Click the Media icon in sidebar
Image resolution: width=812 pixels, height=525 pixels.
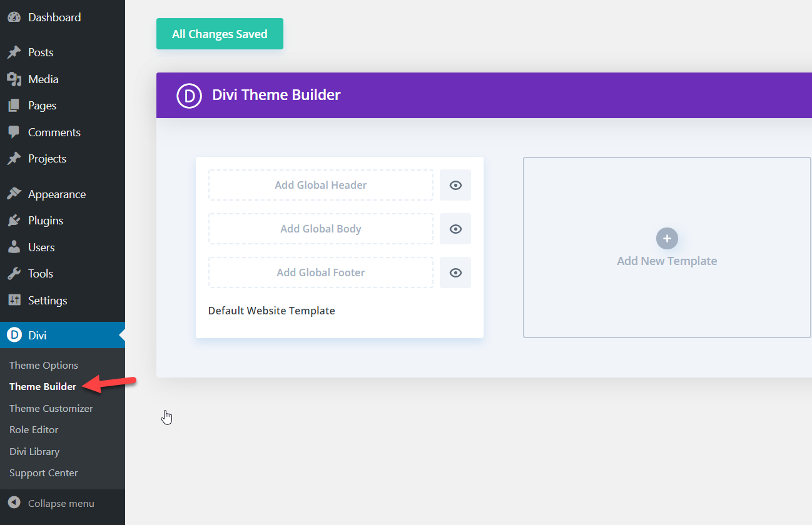coord(14,79)
